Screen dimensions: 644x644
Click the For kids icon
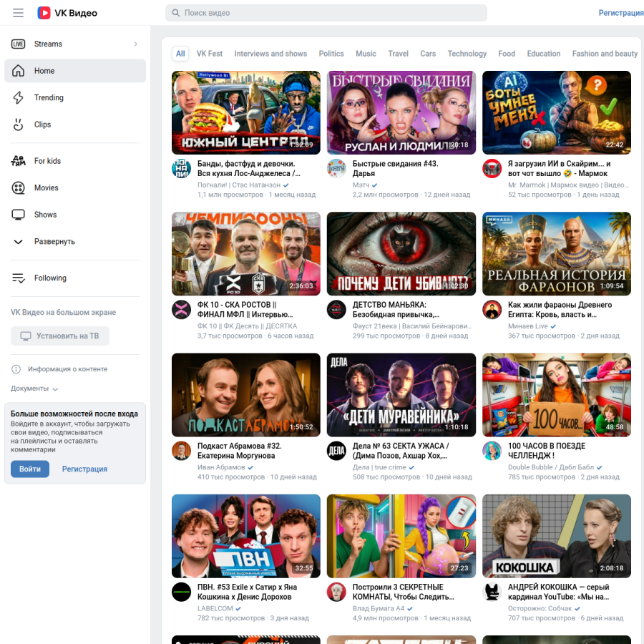click(18, 161)
